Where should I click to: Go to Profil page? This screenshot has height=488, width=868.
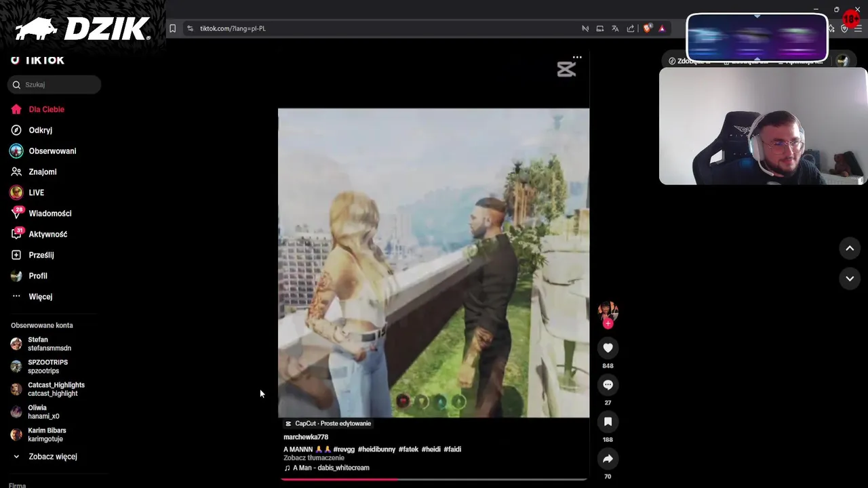pyautogui.click(x=29, y=276)
